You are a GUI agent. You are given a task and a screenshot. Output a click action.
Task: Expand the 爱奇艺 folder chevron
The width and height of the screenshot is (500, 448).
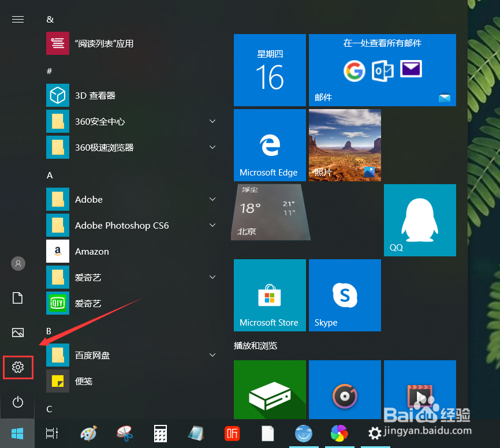212,277
